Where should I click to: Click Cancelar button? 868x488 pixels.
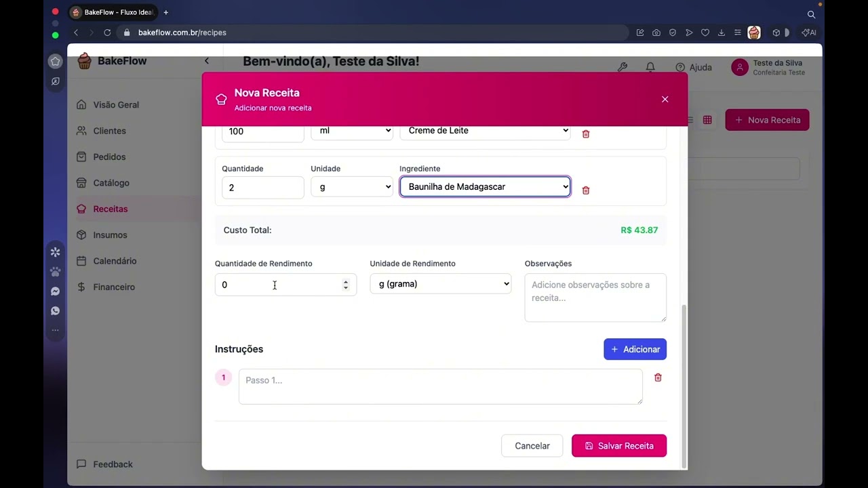pos(532,446)
